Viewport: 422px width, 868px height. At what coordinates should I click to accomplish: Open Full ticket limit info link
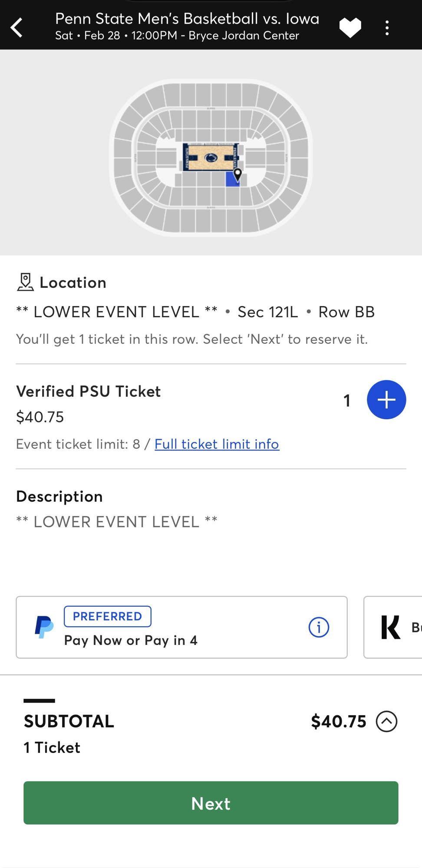tap(217, 444)
